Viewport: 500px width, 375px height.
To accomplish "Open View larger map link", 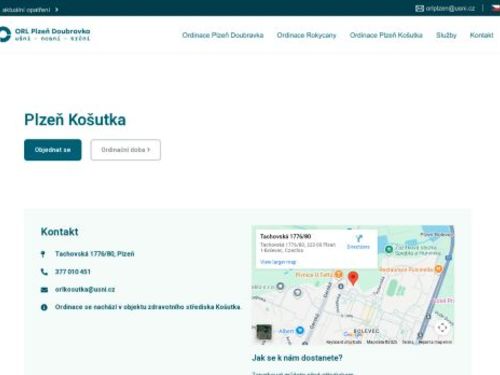I will click(x=278, y=262).
